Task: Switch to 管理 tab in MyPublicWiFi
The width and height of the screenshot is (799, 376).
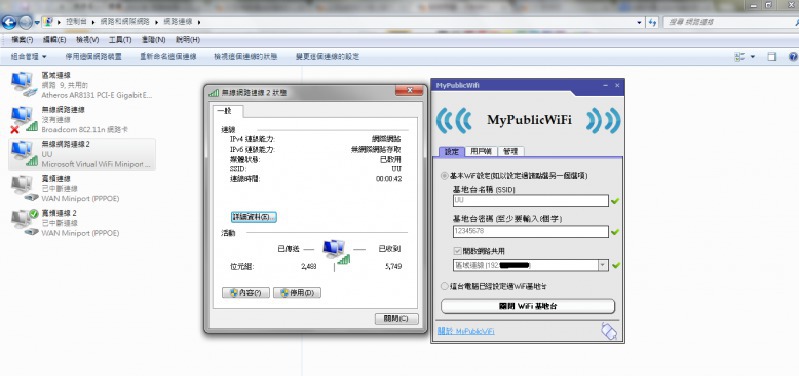Action: tap(510, 152)
